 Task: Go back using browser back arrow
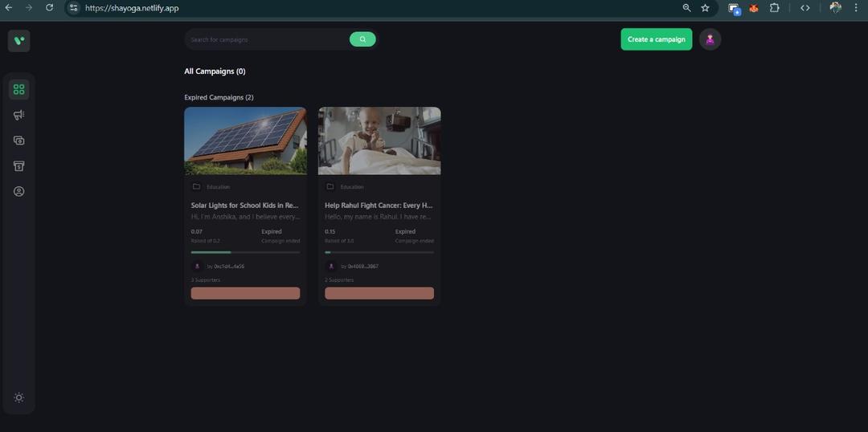9,8
